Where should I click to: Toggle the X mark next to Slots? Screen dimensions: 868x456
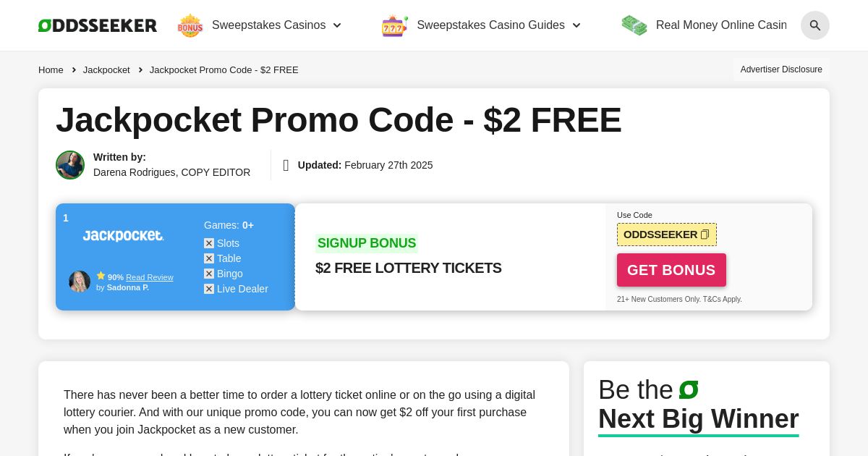209,243
